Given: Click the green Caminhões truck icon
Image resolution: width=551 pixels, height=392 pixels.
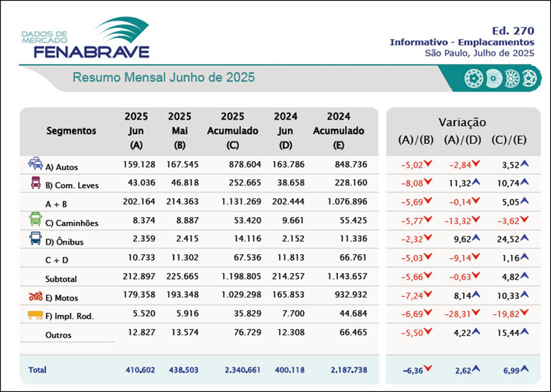Looking at the screenshot, I should (x=34, y=220).
